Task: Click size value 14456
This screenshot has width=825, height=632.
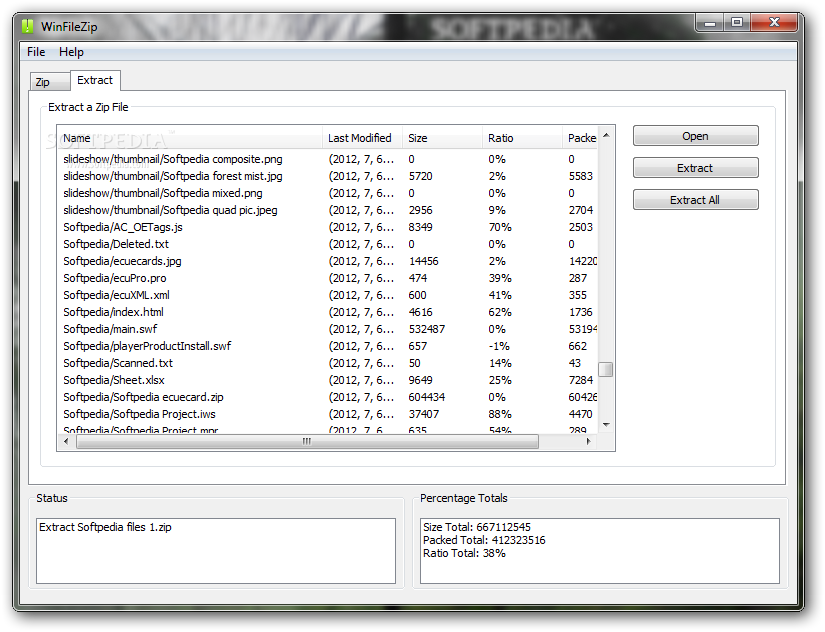Action: 424,261
